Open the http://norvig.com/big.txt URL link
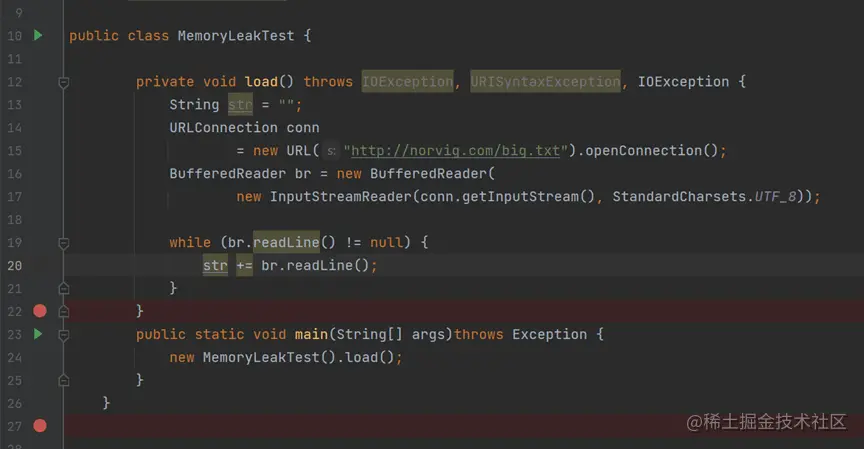 tap(455, 150)
